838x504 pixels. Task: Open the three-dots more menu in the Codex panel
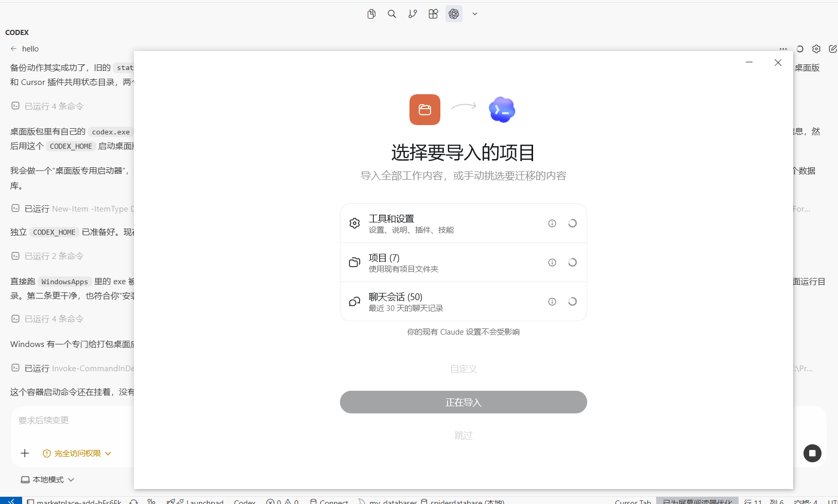(x=783, y=49)
